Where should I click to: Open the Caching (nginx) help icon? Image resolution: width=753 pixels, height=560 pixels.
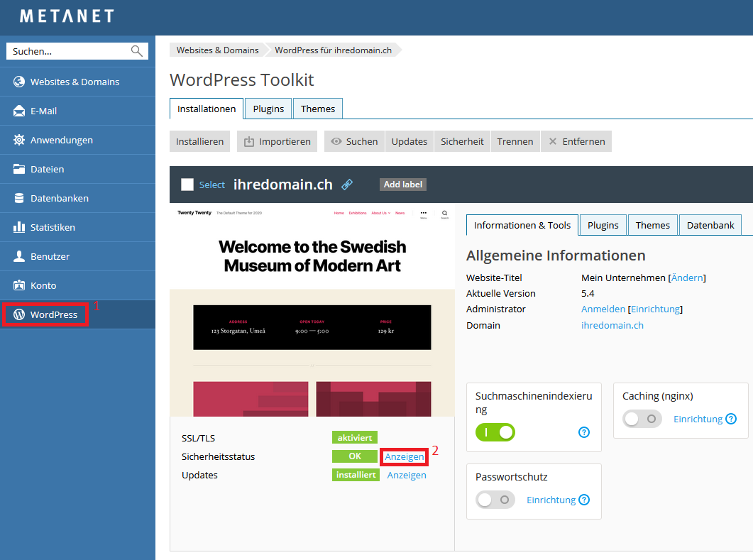point(731,419)
